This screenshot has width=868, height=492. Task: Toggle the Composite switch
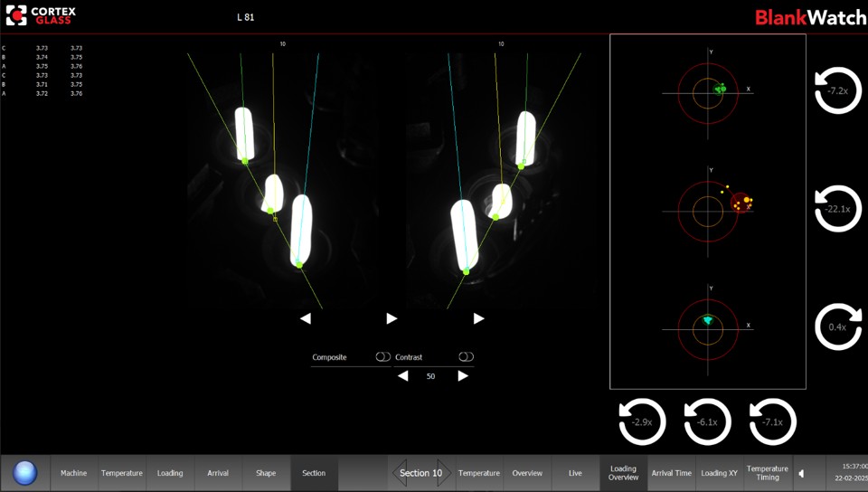point(382,357)
